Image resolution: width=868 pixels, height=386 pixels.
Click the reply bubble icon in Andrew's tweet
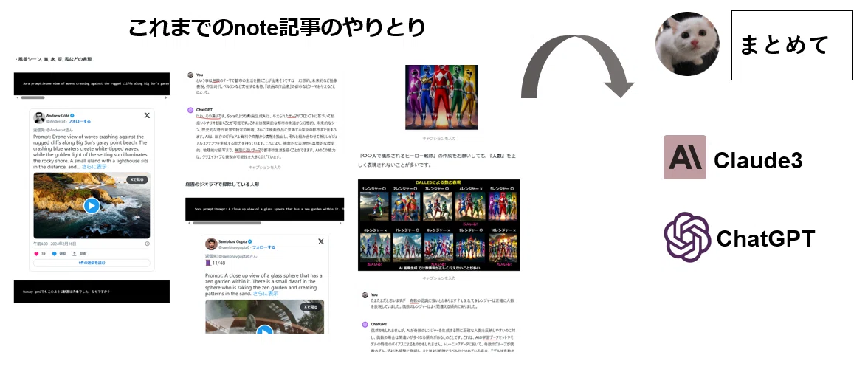coord(55,254)
